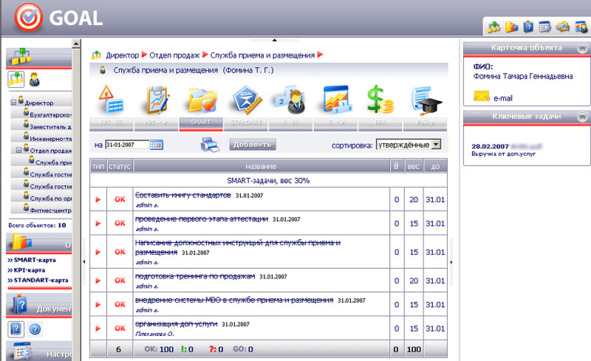Collapse the Ключевые задачи panel
The height and width of the screenshot is (361, 591).
point(583,117)
